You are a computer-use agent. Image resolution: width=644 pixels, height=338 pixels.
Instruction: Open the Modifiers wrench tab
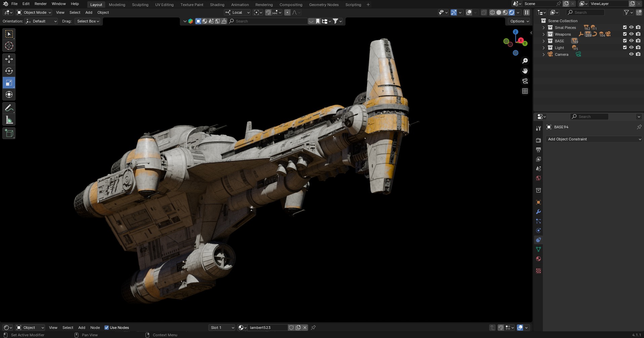538,212
